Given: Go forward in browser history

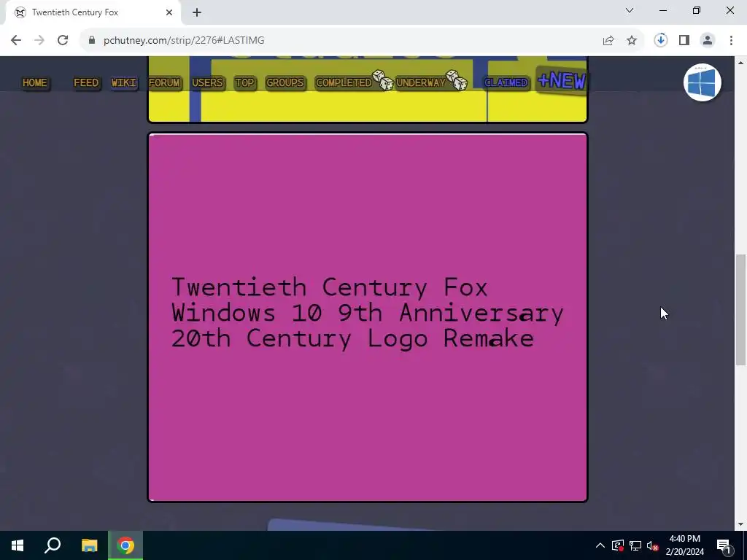Looking at the screenshot, I should point(39,41).
